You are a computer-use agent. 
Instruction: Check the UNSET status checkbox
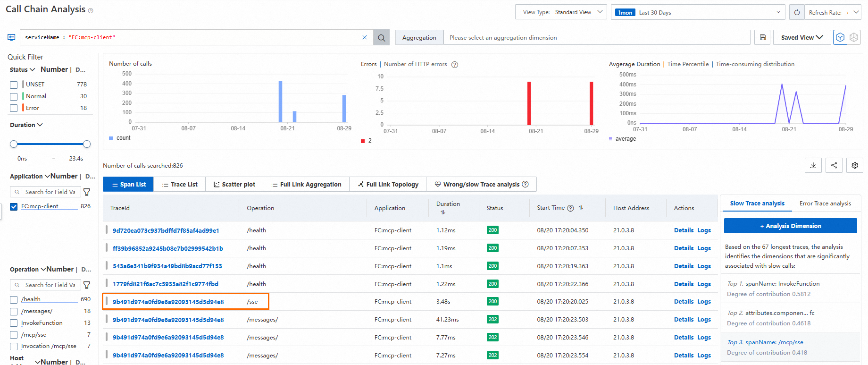pos(14,85)
